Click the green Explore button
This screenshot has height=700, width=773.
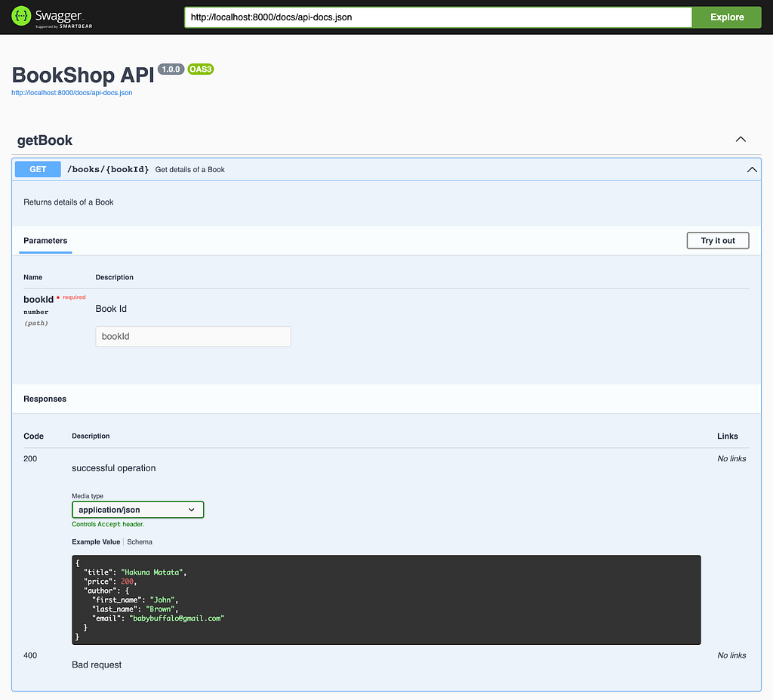pyautogui.click(x=727, y=17)
